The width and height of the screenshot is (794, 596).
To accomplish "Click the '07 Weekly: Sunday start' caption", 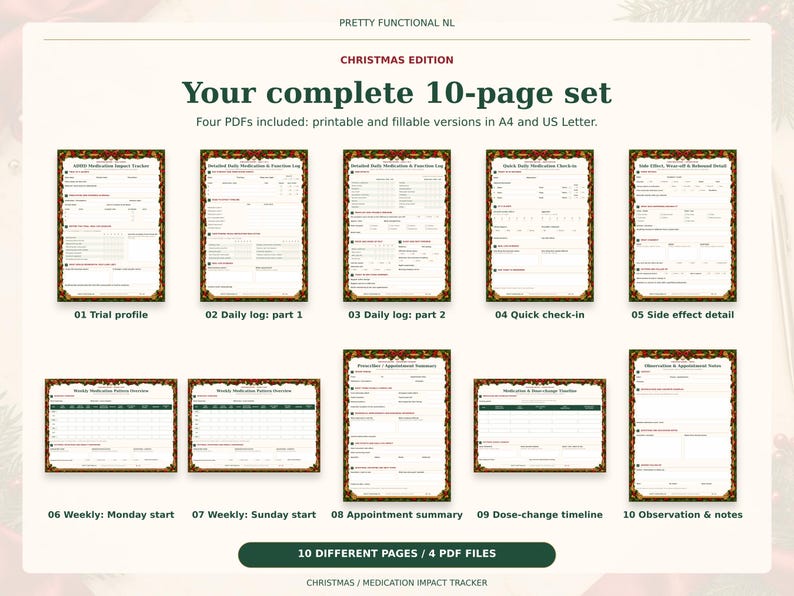I will (x=254, y=514).
